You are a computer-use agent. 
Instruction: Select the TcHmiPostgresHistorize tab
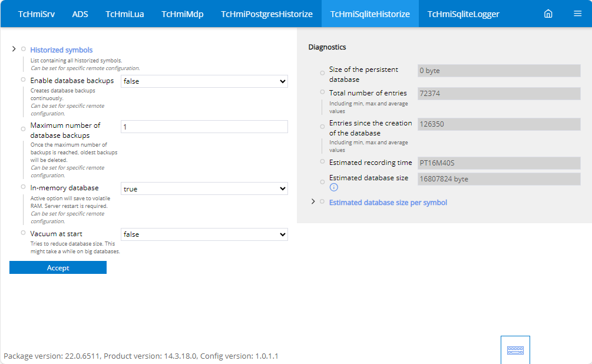(x=267, y=14)
